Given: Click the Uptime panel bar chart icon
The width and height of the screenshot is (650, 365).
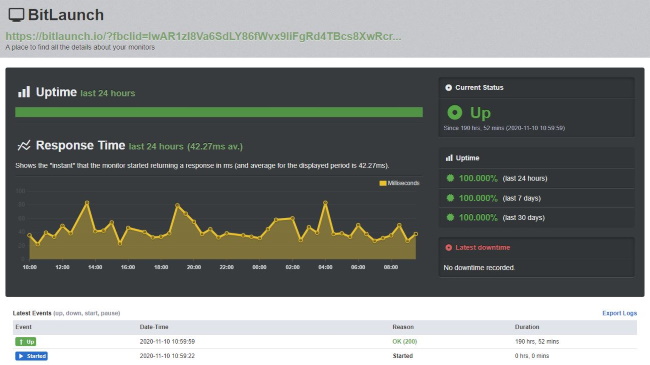Looking at the screenshot, I should pyautogui.click(x=449, y=158).
